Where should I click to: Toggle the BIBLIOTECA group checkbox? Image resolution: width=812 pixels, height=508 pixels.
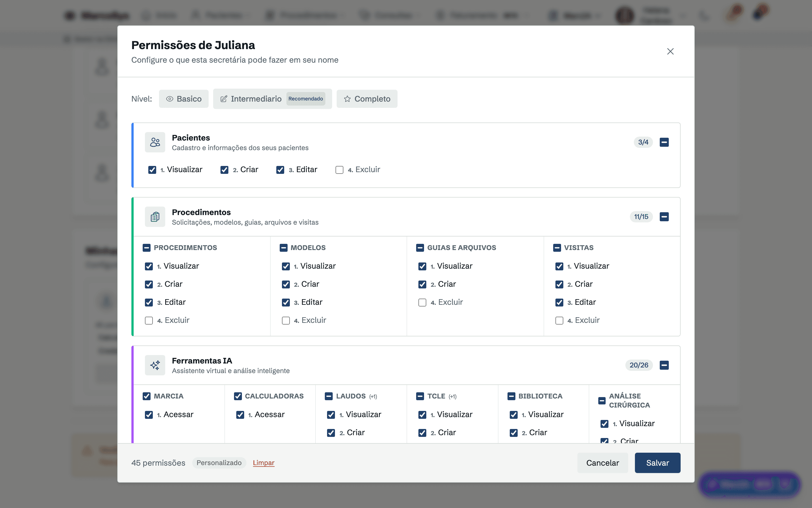click(511, 396)
